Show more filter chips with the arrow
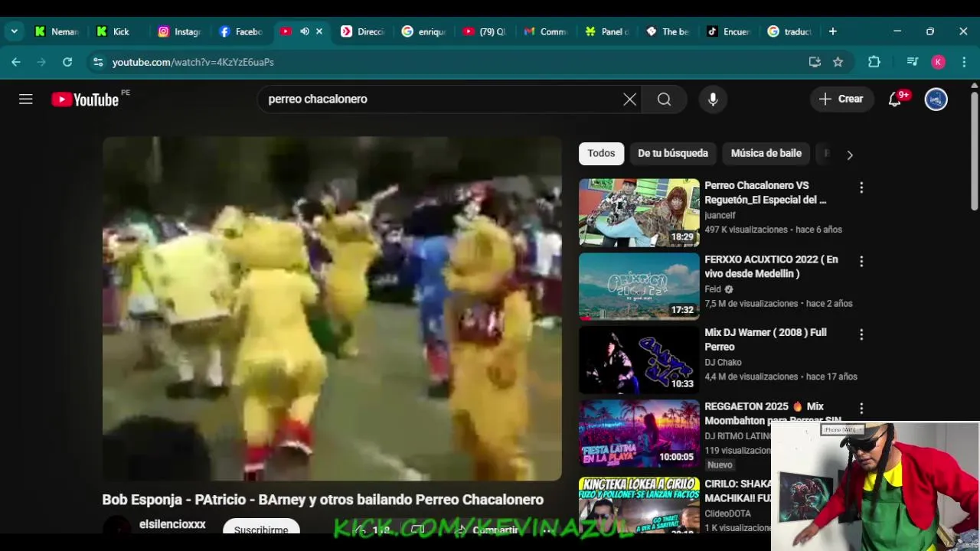Viewport: 980px width, 551px height. (x=849, y=155)
